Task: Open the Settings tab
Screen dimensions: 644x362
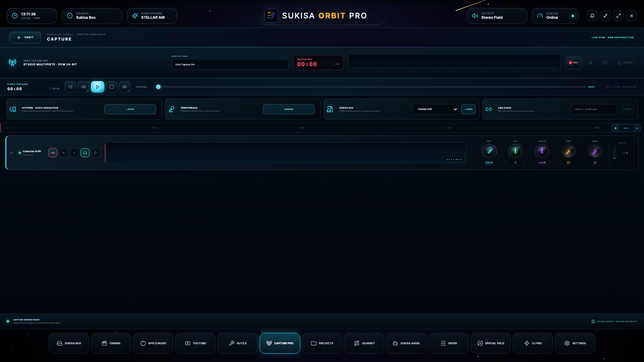Action: (575, 343)
